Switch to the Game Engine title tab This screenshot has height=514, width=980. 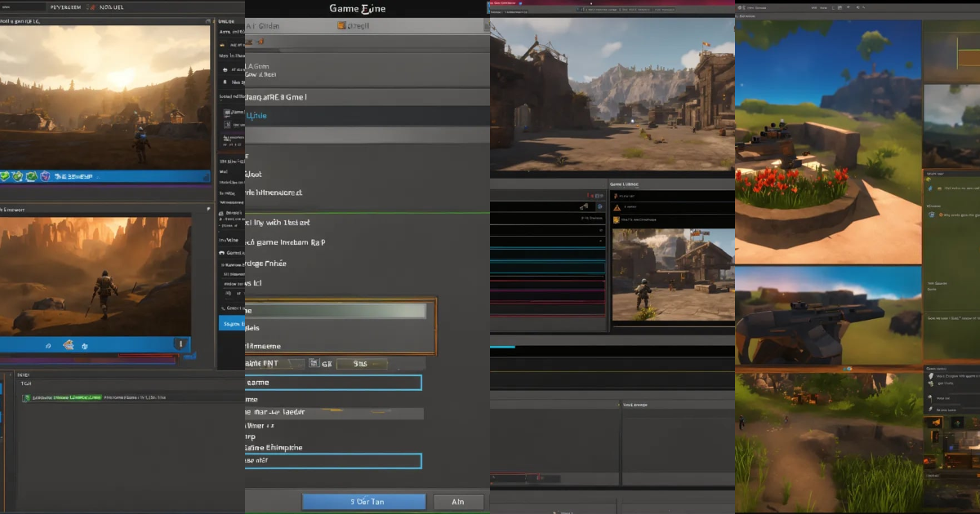(x=357, y=8)
